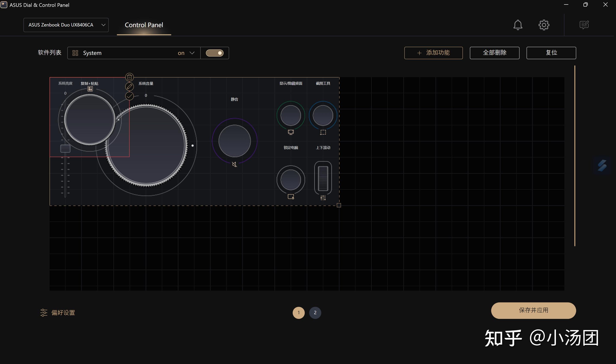Confirm widget edits with checkmark icon
616x364 pixels.
[130, 96]
